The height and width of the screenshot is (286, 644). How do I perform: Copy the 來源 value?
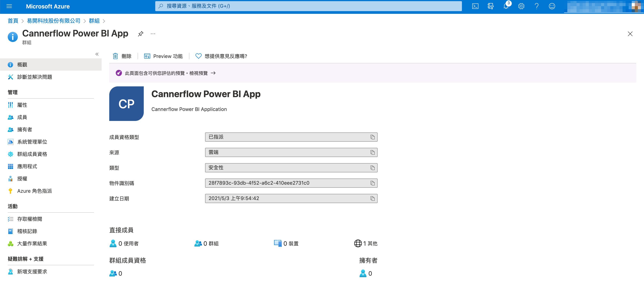(372, 152)
